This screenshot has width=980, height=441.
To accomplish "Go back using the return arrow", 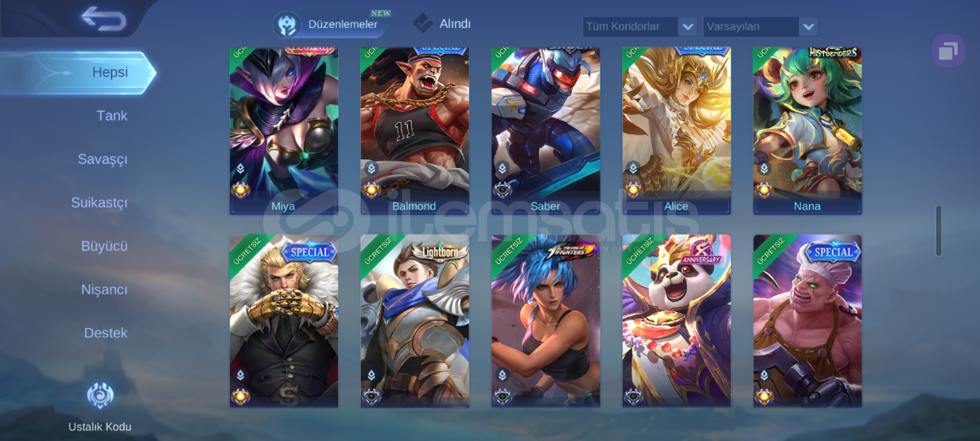I will (x=104, y=18).
